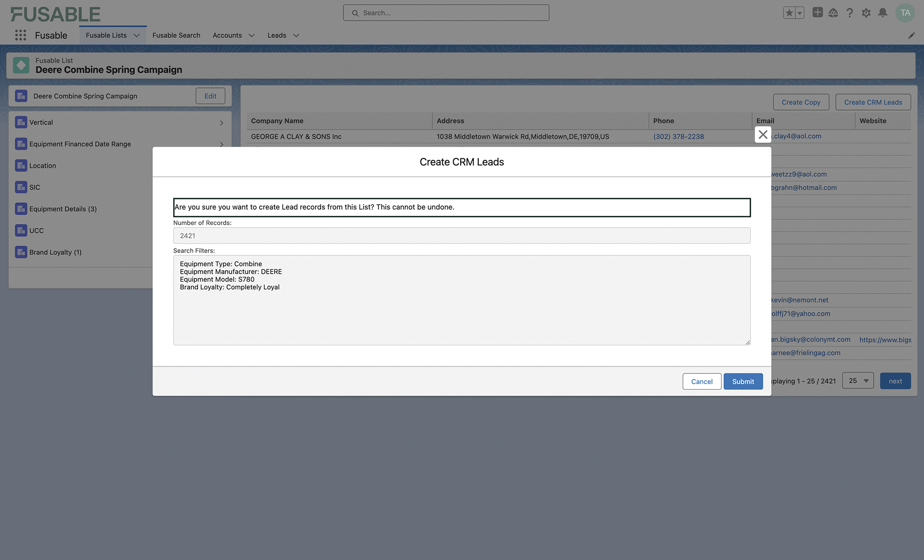Open the Vertical filter chevron

click(222, 122)
